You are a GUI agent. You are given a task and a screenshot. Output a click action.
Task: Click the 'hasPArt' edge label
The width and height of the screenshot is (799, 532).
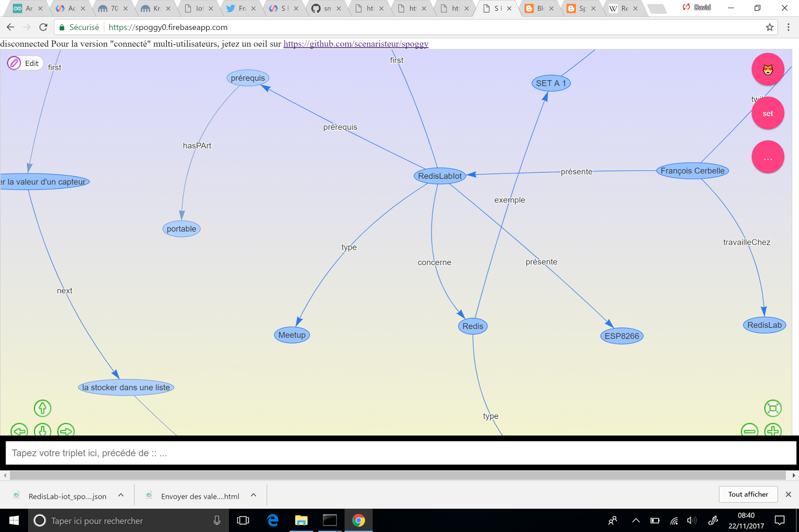pyautogui.click(x=197, y=146)
